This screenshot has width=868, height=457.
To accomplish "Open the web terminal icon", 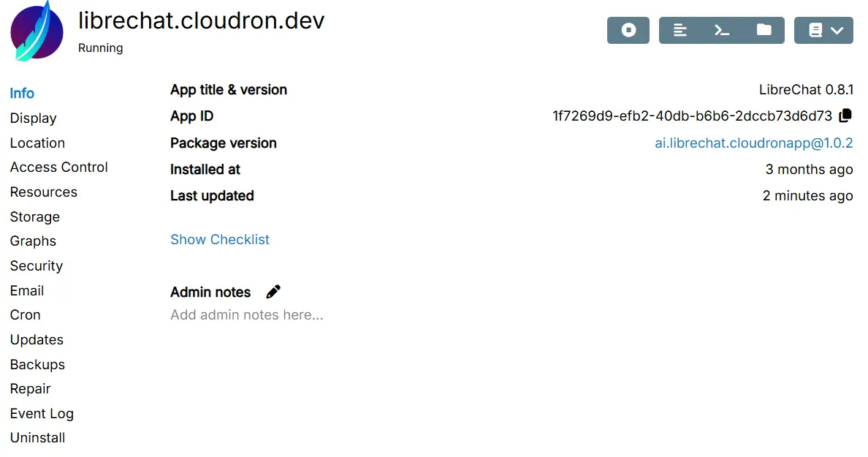I will click(x=722, y=31).
